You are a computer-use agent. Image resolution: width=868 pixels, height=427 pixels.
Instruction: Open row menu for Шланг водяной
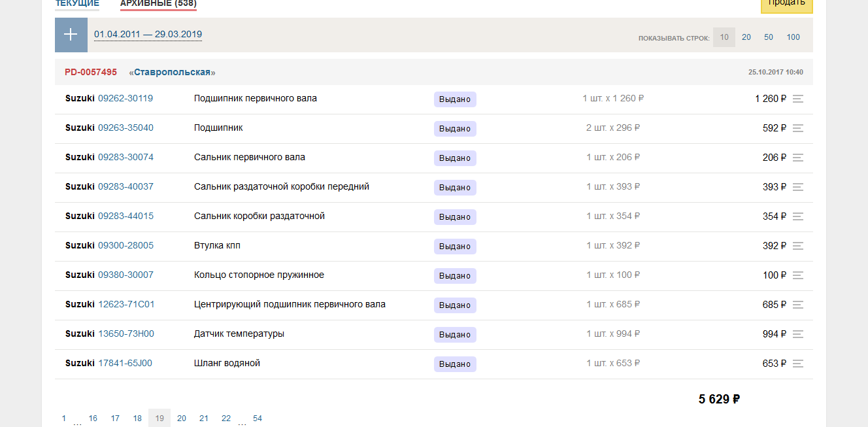(797, 364)
